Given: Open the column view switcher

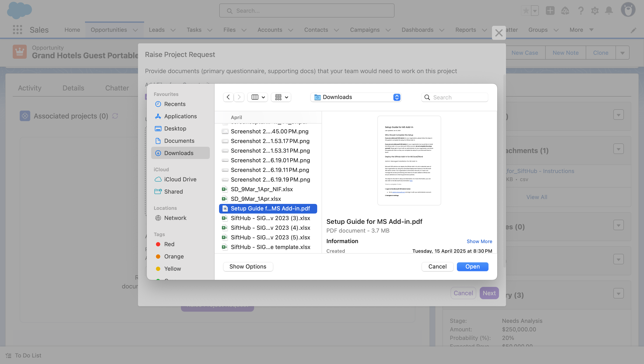Looking at the screenshot, I should click(258, 97).
